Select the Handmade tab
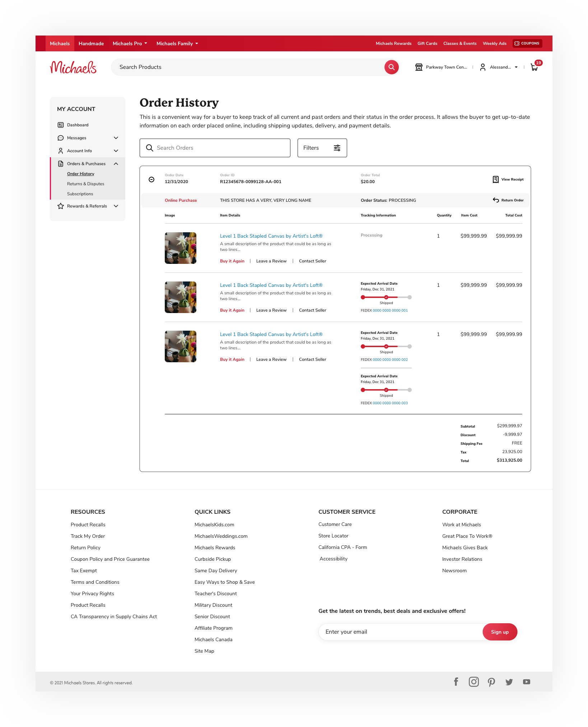 (x=91, y=43)
